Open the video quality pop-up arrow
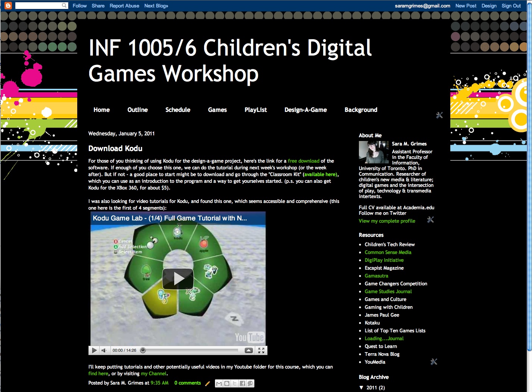Image resolution: width=532 pixels, height=392 pixels. tap(249, 350)
